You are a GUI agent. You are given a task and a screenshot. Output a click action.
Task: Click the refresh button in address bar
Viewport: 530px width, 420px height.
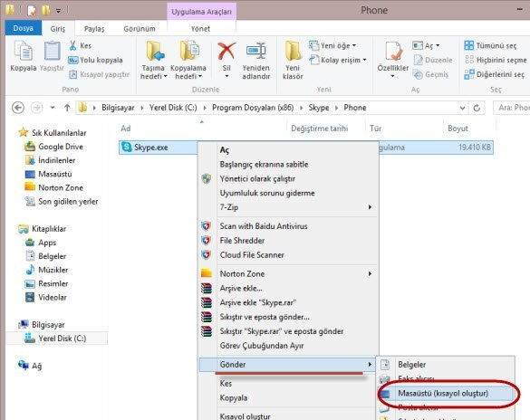click(477, 108)
